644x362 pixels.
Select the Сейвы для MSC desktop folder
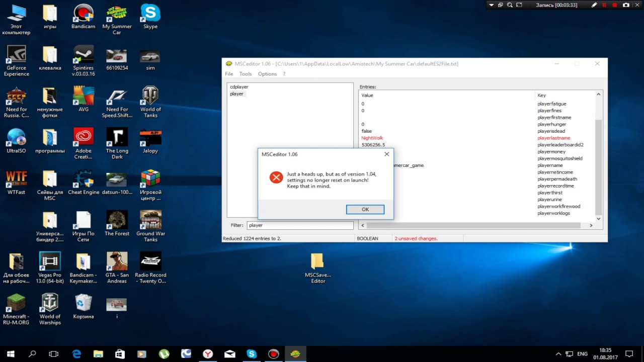point(50,186)
